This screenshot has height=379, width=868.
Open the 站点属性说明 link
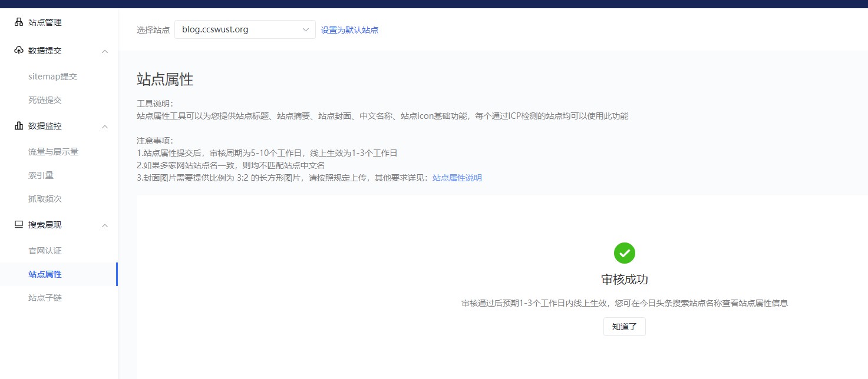(x=457, y=177)
